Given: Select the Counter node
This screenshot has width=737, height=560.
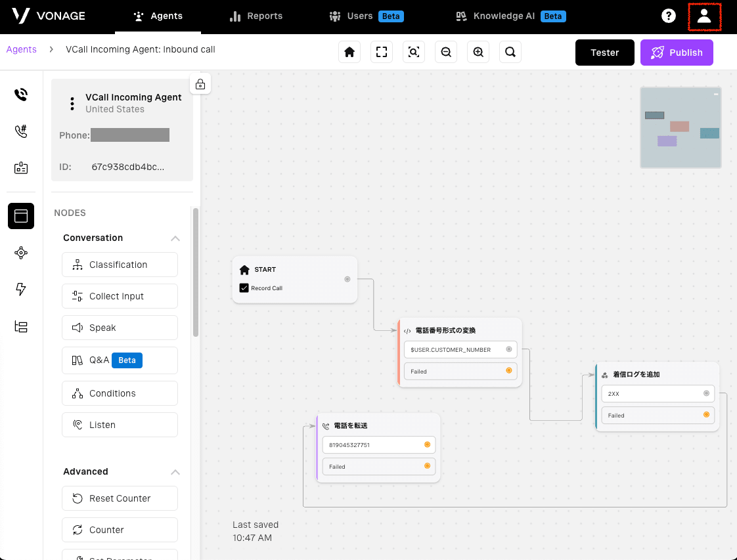Looking at the screenshot, I should pos(120,530).
